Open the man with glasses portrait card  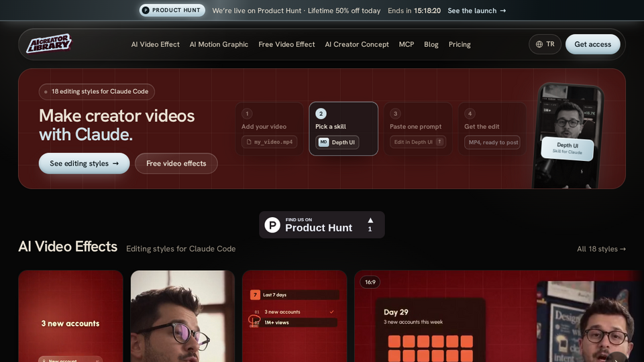(x=182, y=316)
